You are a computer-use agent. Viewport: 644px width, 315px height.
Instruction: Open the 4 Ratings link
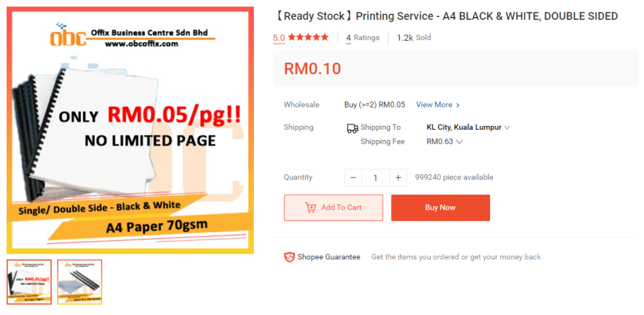[x=363, y=38]
